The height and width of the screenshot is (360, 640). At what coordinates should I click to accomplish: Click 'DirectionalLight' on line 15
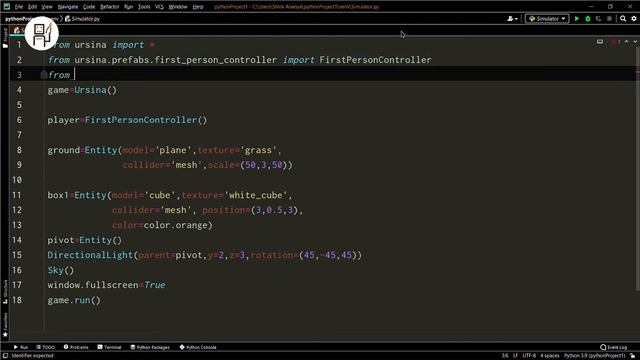coord(90,255)
